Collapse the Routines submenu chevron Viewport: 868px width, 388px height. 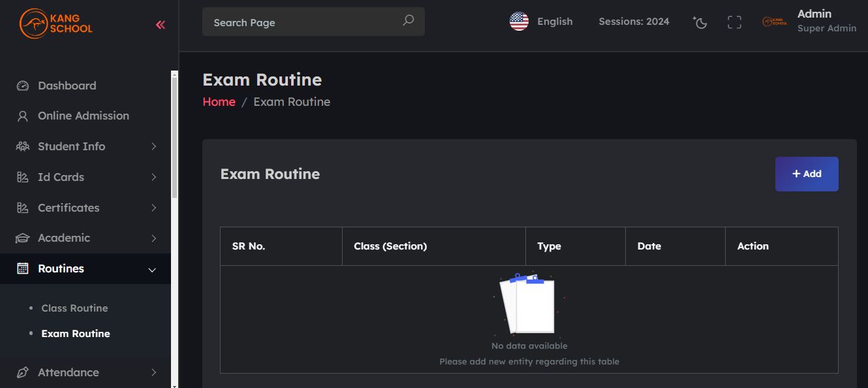coord(153,270)
